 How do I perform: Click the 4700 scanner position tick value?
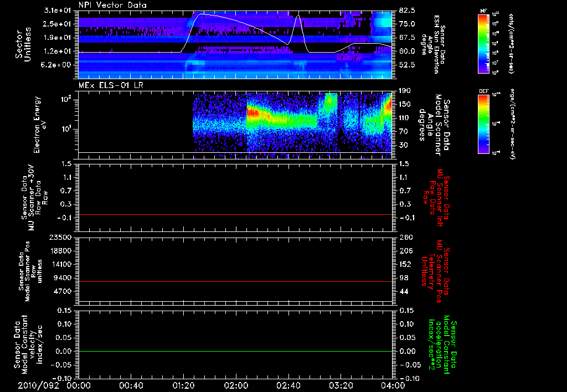coord(63,291)
